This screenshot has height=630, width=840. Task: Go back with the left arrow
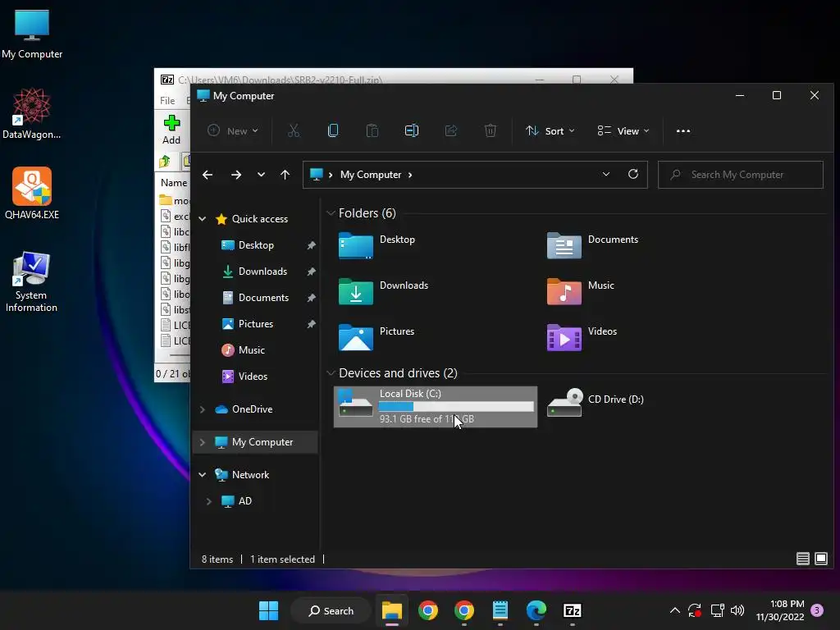click(x=208, y=175)
